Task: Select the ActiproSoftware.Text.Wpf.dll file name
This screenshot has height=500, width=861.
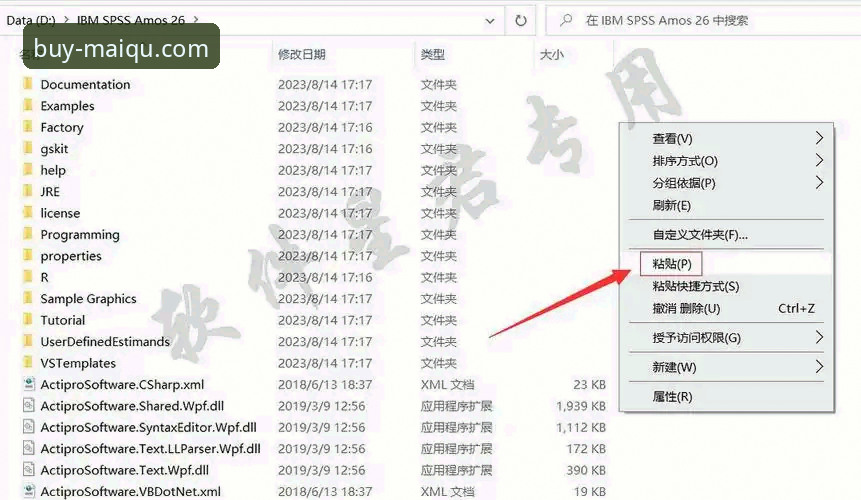Action: [125, 470]
